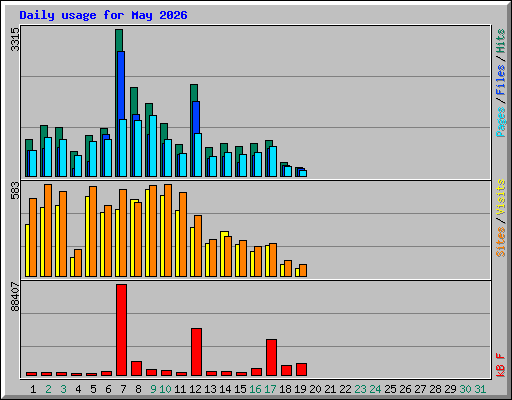
Task: Click the 88407 KB scale label
Action: pyautogui.click(x=15, y=297)
